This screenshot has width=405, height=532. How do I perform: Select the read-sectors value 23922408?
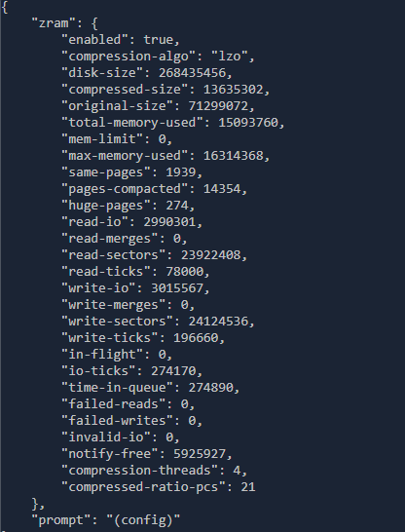[x=210, y=255]
